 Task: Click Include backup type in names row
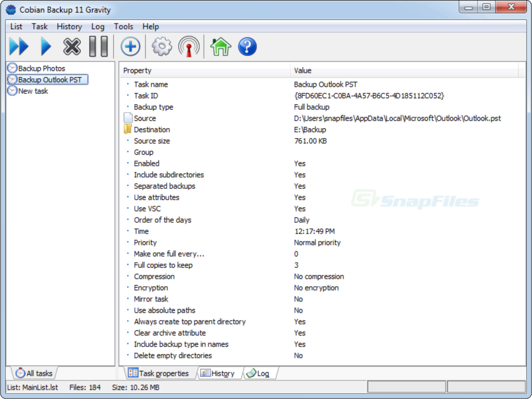tap(181, 344)
